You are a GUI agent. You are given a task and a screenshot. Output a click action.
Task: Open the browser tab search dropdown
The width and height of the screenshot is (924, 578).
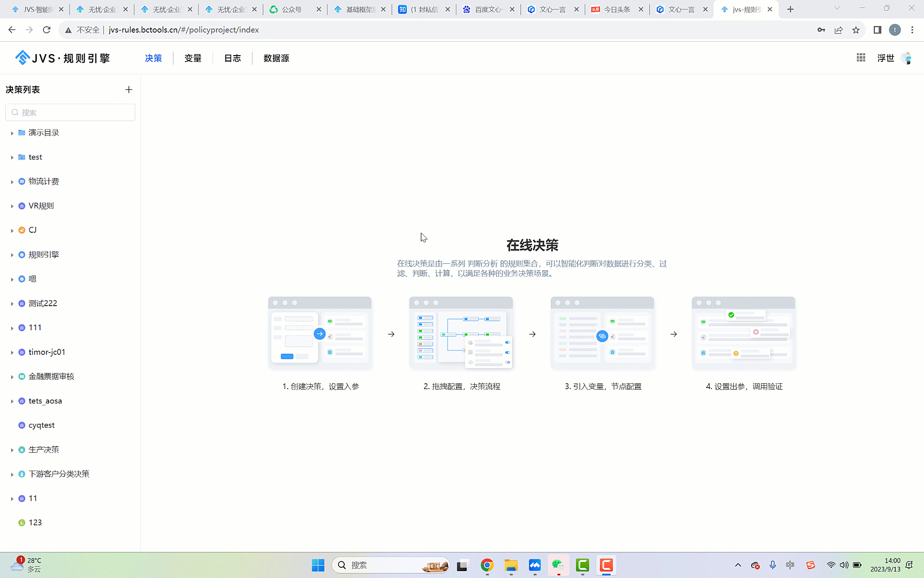coord(837,8)
